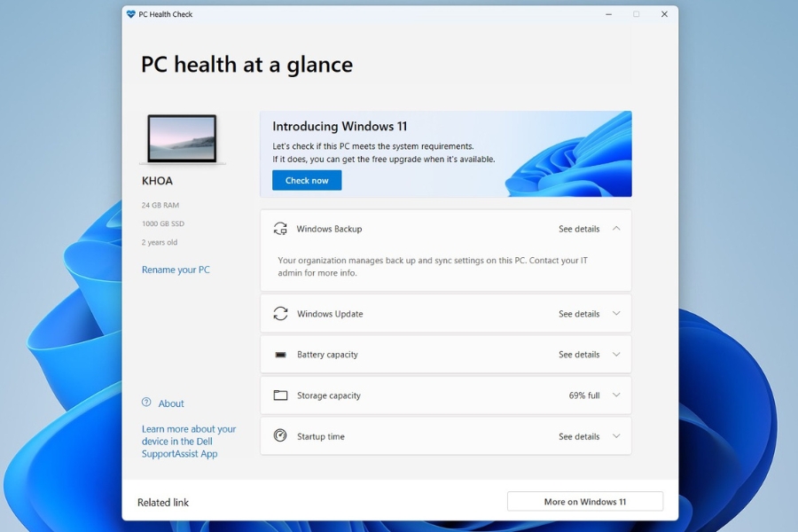Click the PC Health Check heart icon
The width and height of the screenshot is (798, 532).
pyautogui.click(x=131, y=14)
